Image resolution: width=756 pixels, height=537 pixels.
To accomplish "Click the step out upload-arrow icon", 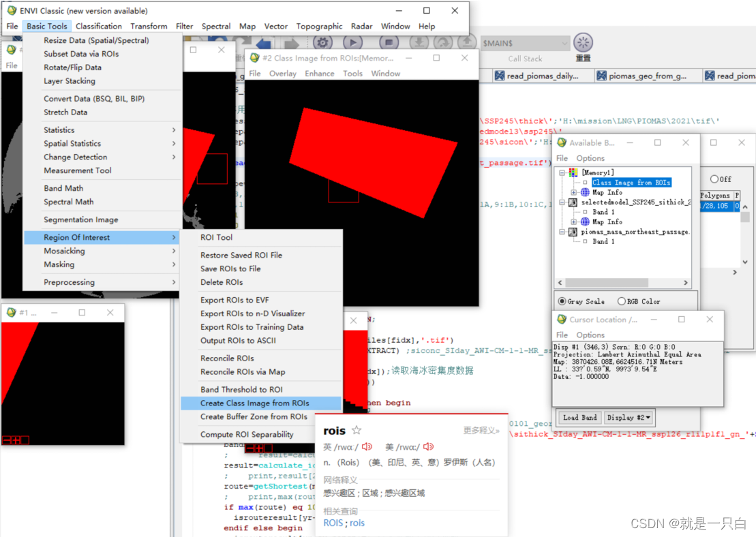I will pos(466,42).
